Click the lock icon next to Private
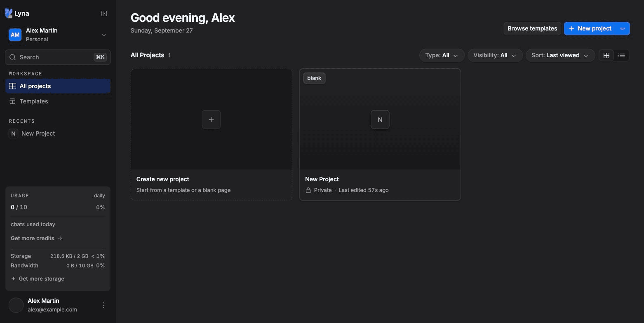 308,190
